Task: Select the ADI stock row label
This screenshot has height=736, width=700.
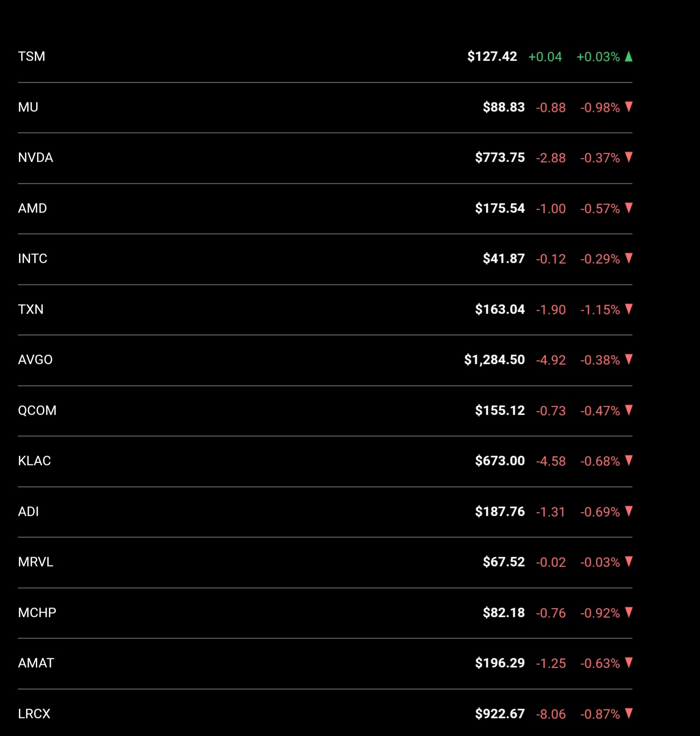Action: [28, 511]
